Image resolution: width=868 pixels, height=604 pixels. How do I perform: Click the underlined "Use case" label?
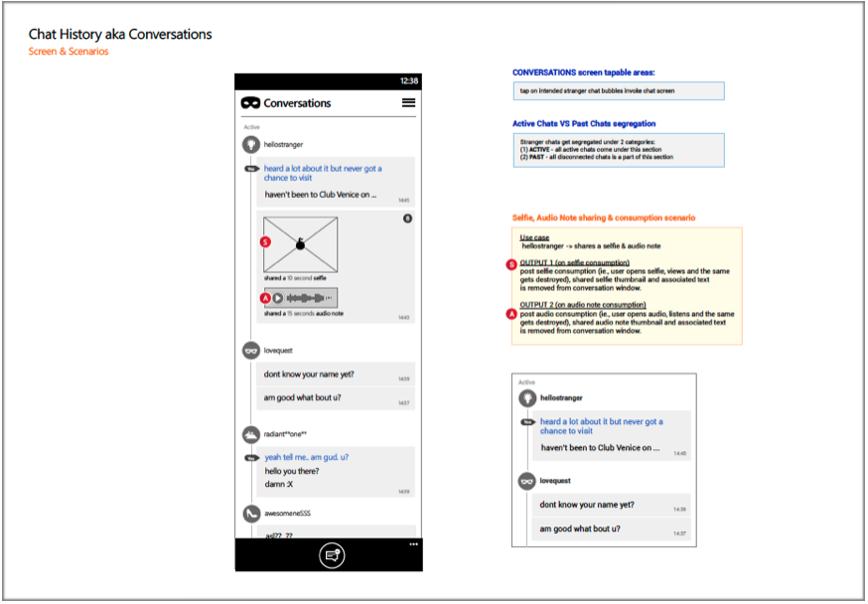click(534, 237)
